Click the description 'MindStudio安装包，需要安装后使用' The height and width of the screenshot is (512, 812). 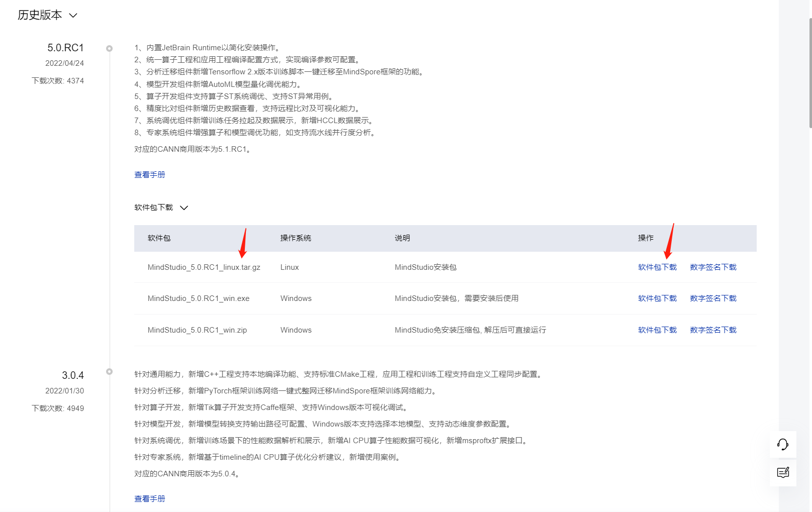[457, 298]
